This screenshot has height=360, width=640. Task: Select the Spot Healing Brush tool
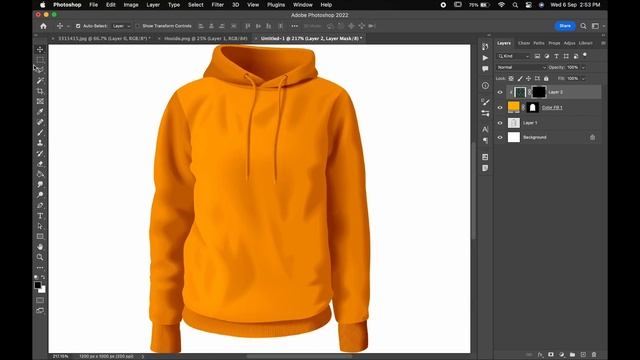click(x=40, y=122)
